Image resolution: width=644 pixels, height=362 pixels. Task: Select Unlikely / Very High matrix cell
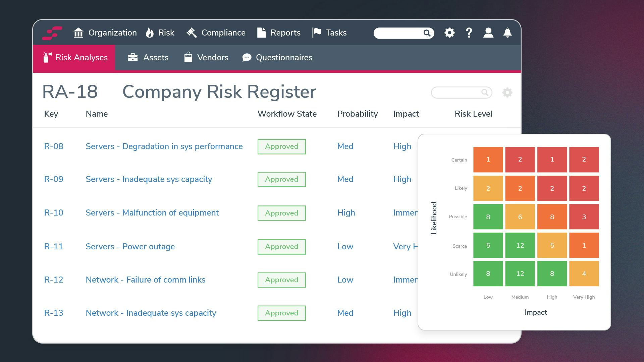584,274
